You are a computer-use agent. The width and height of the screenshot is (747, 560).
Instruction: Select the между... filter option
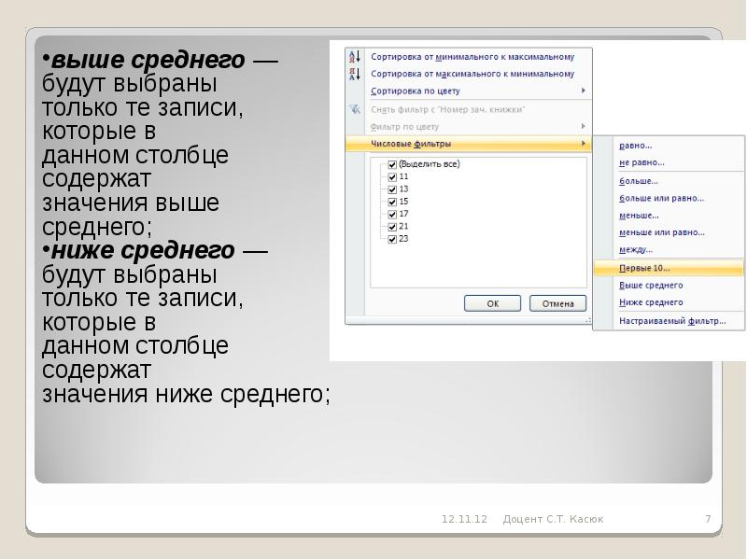pyautogui.click(x=636, y=250)
